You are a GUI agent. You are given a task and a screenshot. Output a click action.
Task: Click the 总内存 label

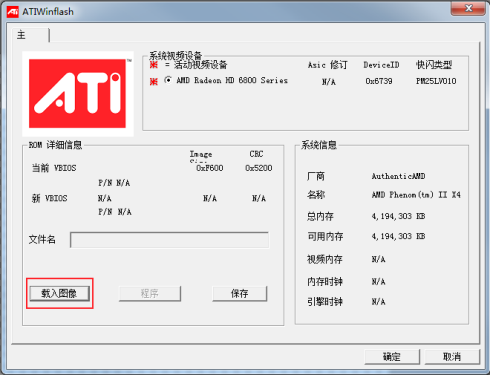(x=320, y=216)
